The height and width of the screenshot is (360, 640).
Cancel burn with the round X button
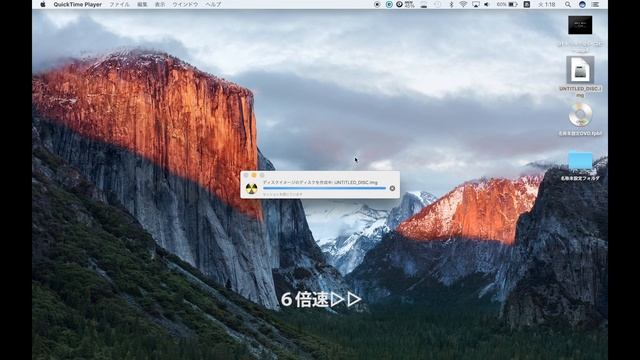[392, 188]
